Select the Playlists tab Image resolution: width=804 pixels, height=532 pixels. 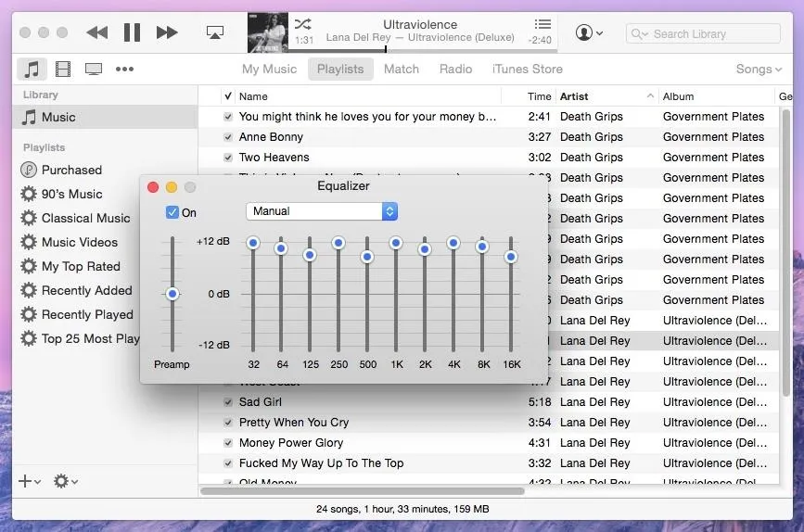(x=340, y=69)
